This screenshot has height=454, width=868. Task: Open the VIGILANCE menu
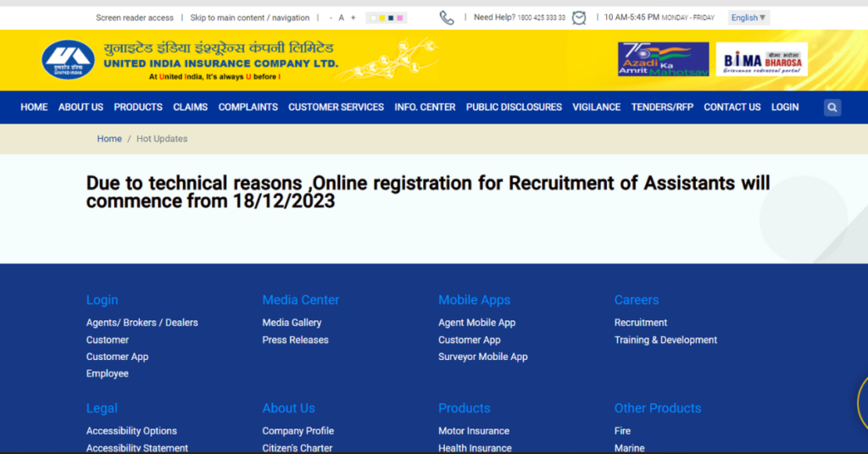point(597,108)
